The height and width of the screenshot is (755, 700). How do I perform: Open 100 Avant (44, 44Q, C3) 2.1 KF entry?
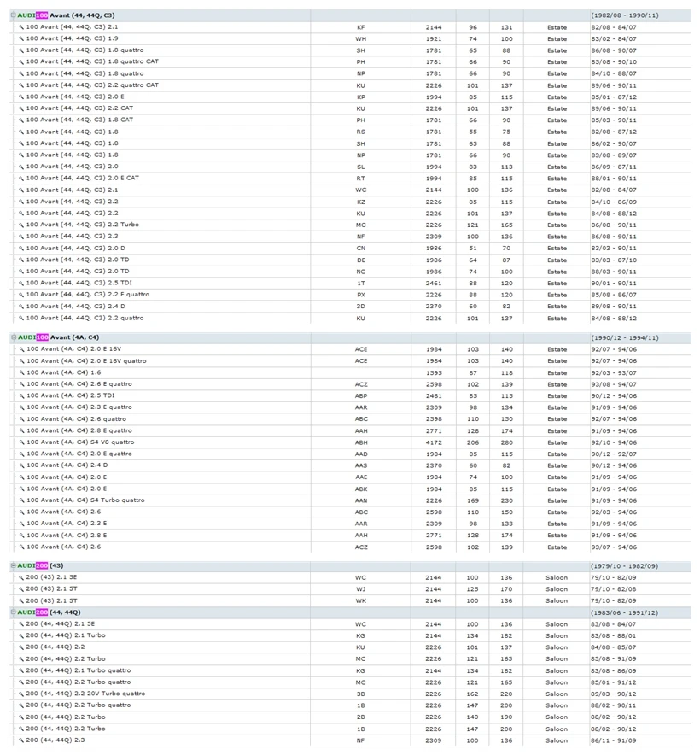72,27
